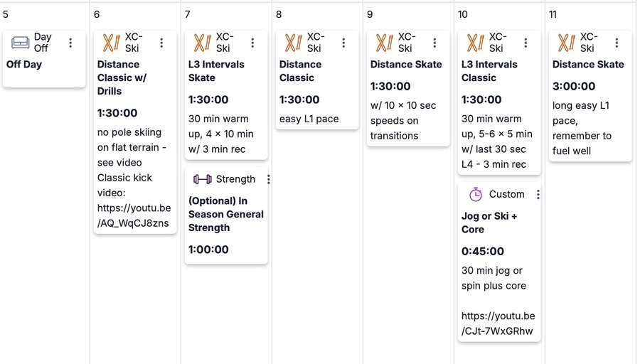640x364 pixels.
Task: Click the Strength dumbbell icon
Action: (202, 179)
